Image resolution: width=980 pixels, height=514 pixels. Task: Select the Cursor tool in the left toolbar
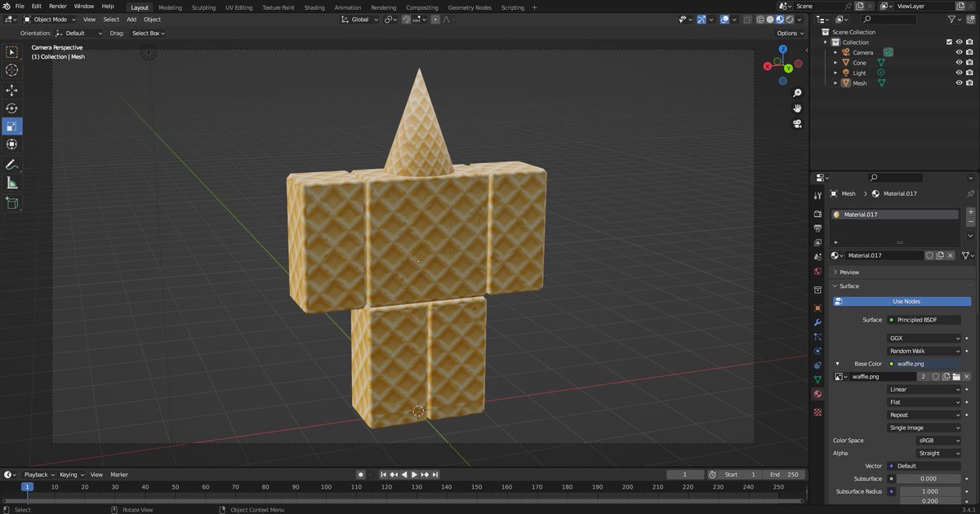tap(12, 70)
